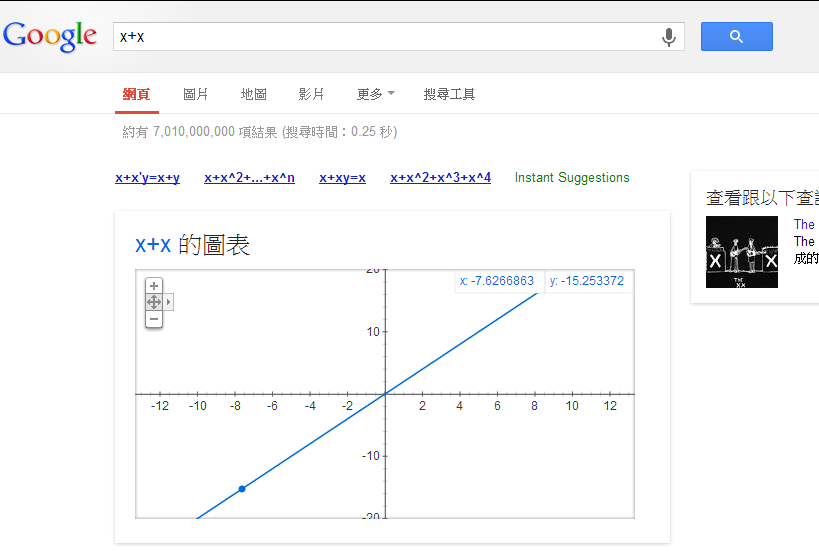The height and width of the screenshot is (558, 819).
Task: Click the blue search magnifier button
Action: pyautogui.click(x=736, y=37)
